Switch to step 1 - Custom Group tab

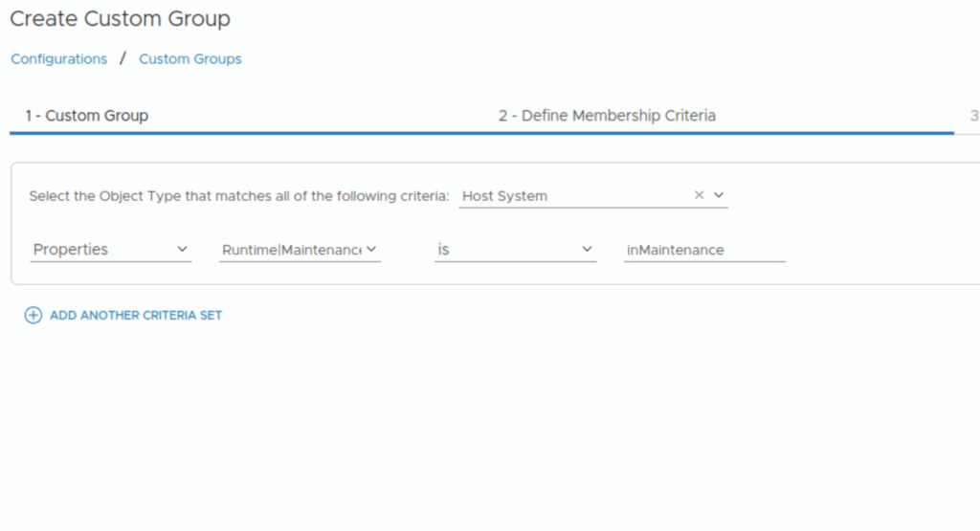(x=87, y=116)
